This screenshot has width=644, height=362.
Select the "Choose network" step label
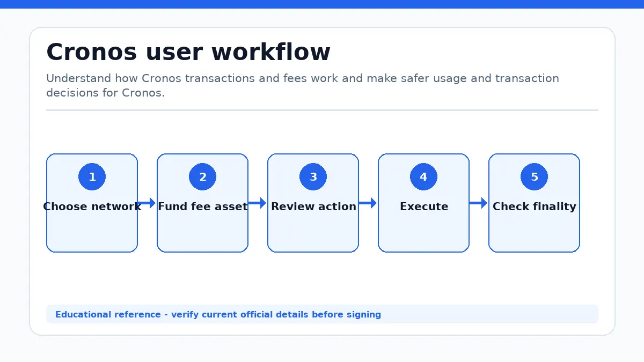92,206
